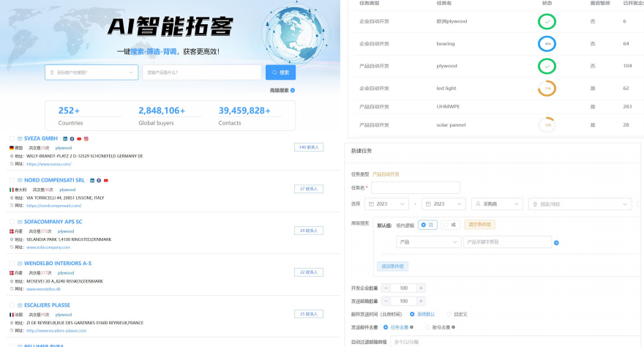Check the box next to SVEZA GMBH

[x=12, y=138]
